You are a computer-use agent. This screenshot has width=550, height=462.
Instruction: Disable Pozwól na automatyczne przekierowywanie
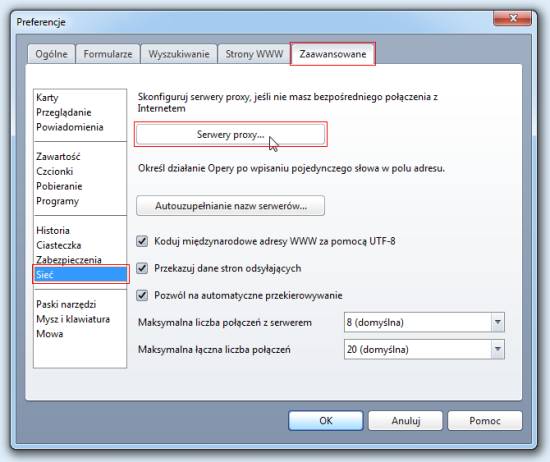(x=142, y=295)
